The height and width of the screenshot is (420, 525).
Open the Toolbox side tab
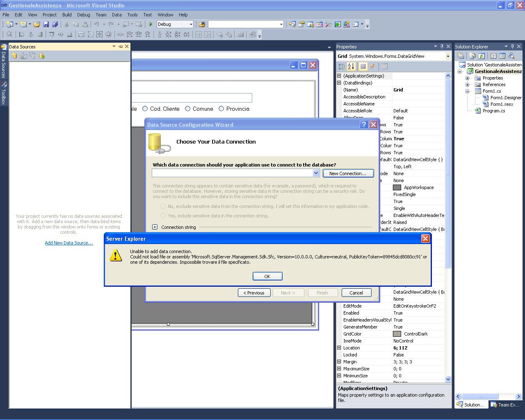[4, 94]
